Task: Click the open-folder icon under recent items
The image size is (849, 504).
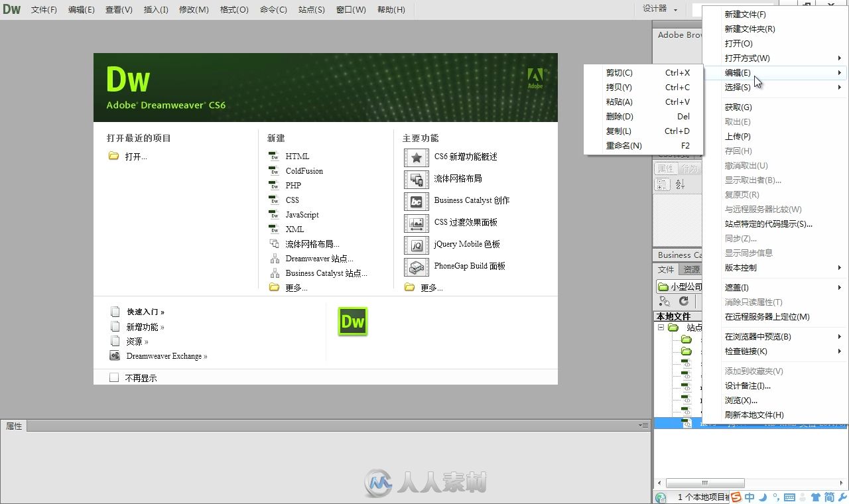Action: click(x=113, y=157)
